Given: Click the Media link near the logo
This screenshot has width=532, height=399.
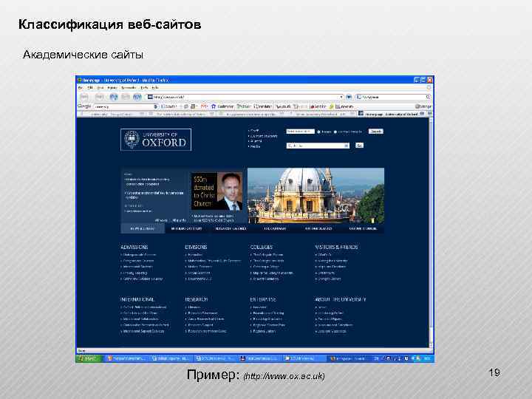Looking at the screenshot, I should 255,146.
